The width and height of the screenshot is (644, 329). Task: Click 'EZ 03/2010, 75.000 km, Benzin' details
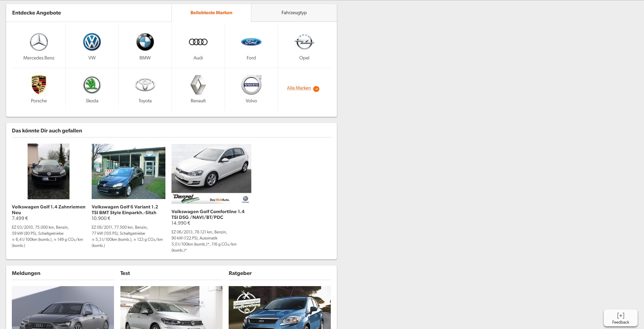click(x=40, y=227)
